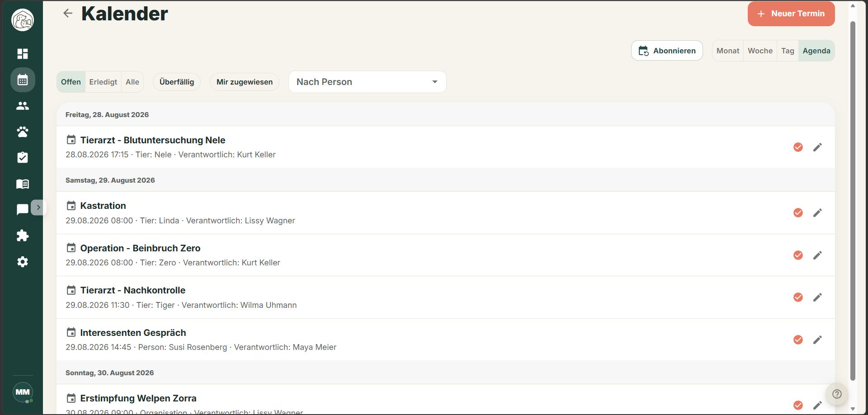Open the plugins puzzle icon
This screenshot has width=868, height=415.
tap(23, 236)
